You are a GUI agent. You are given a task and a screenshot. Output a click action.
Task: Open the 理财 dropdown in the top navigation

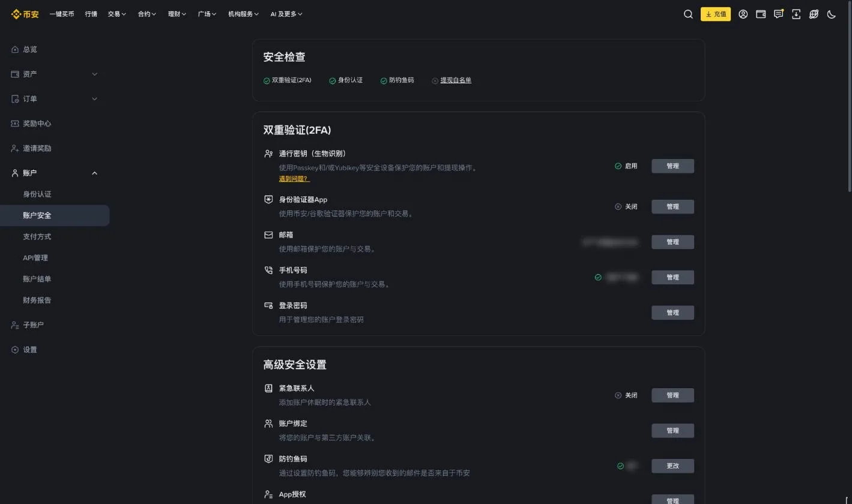pos(177,14)
